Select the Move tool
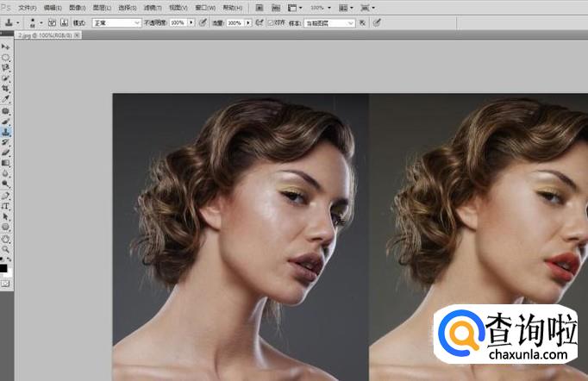 click(x=5, y=47)
